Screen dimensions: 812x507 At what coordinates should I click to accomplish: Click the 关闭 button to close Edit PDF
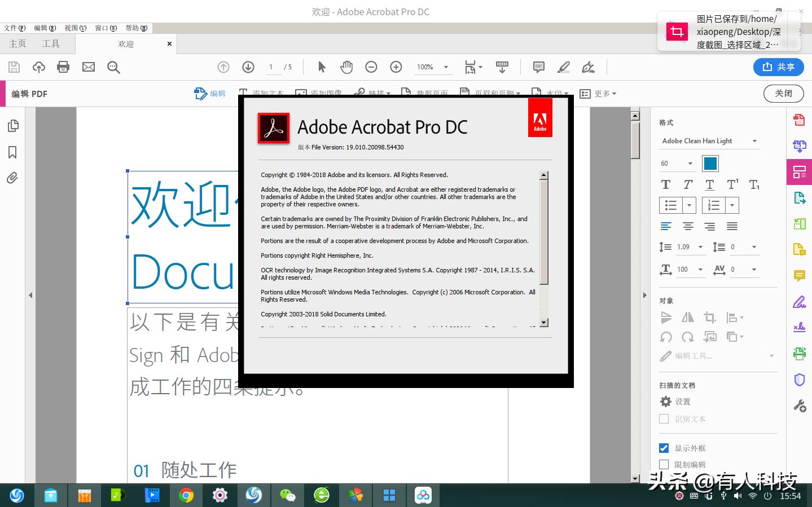pos(783,94)
